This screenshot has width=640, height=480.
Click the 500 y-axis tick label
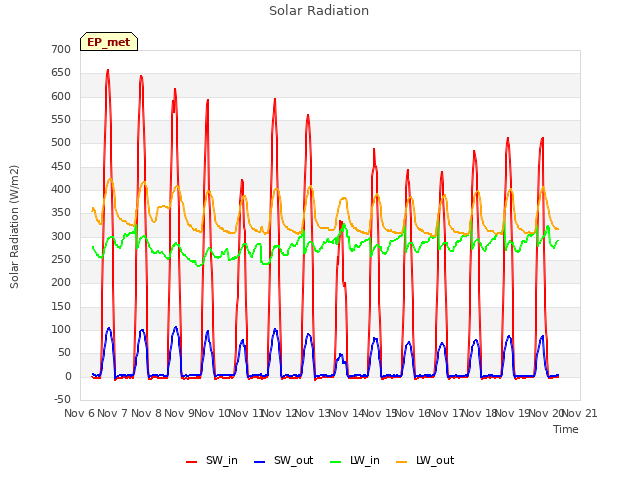[x=61, y=142]
